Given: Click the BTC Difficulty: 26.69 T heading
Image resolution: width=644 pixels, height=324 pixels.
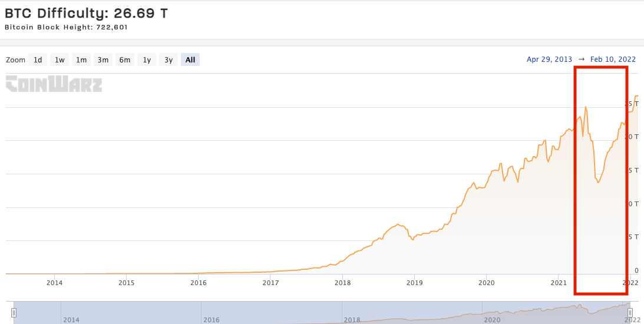Looking at the screenshot, I should (86, 13).
